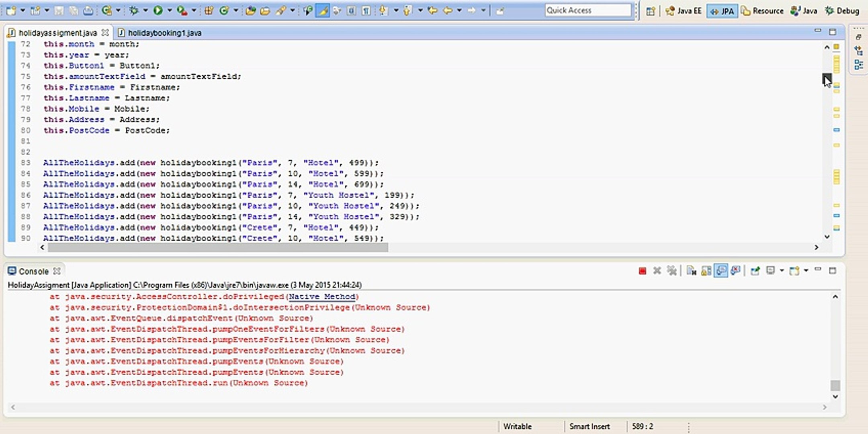
Task: Expand New Java Class dropdown arrow
Action: 236,11
